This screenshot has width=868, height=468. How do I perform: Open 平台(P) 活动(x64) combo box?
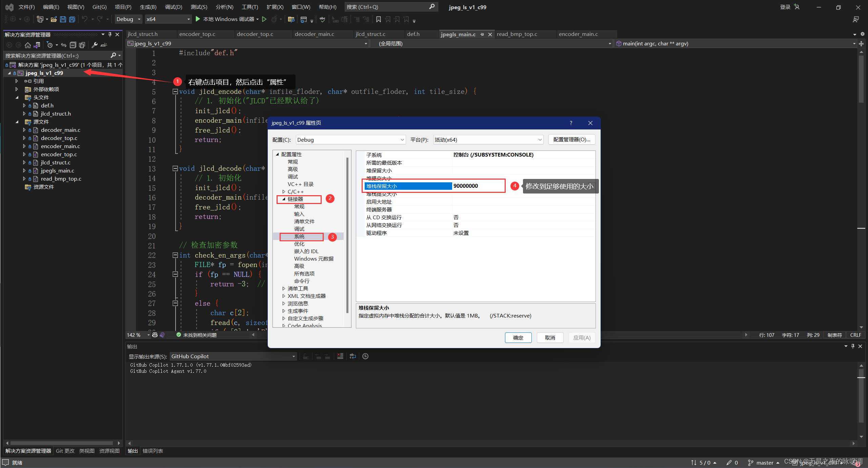coord(488,140)
